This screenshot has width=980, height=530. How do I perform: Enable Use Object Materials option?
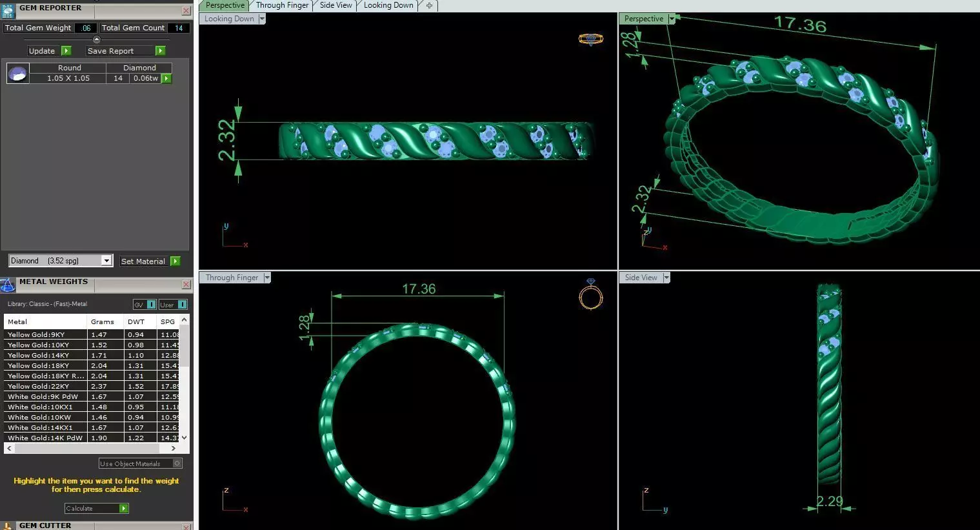click(177, 464)
